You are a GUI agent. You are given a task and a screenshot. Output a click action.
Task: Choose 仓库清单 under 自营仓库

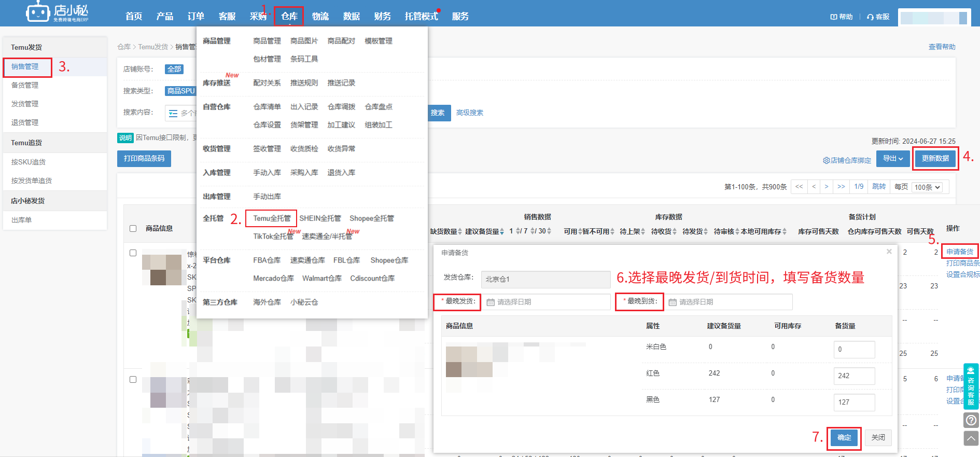pos(267,107)
